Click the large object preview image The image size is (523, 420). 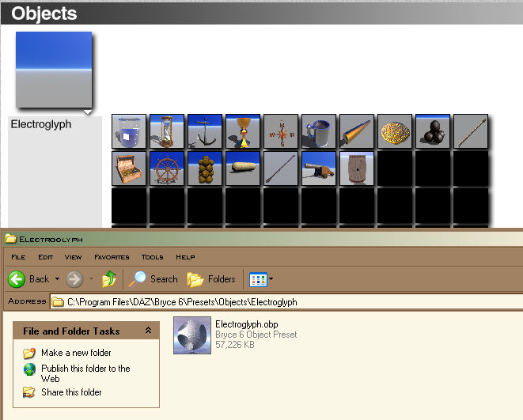tap(54, 70)
